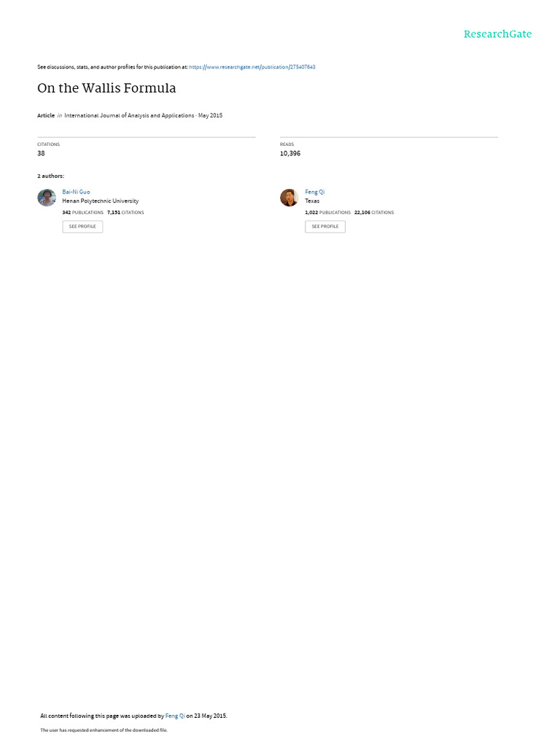
Task: Click Henan Polytechnic University affiliation
Action: [101, 201]
